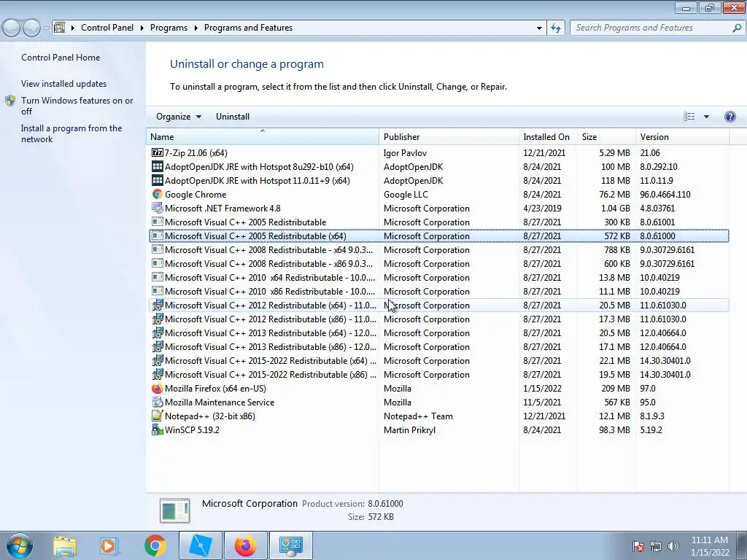Open the Organize dropdown menu
747x560 pixels.
coord(179,117)
